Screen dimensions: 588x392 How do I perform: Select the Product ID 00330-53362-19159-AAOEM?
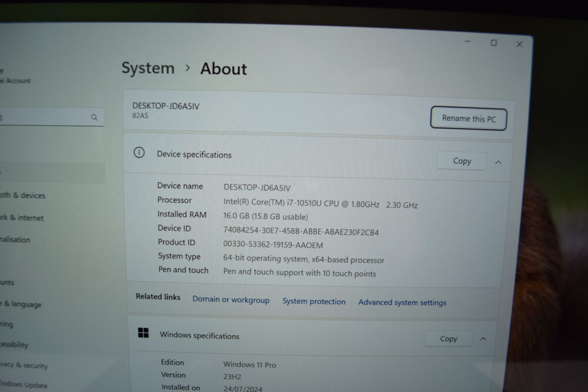tap(273, 244)
